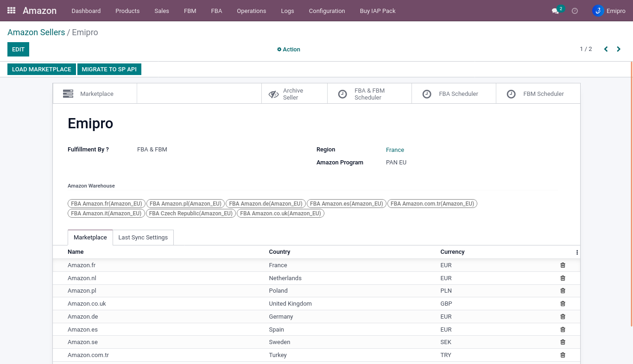The height and width of the screenshot is (364, 633).
Task: Click the Turkey country cell
Action: tap(278, 355)
